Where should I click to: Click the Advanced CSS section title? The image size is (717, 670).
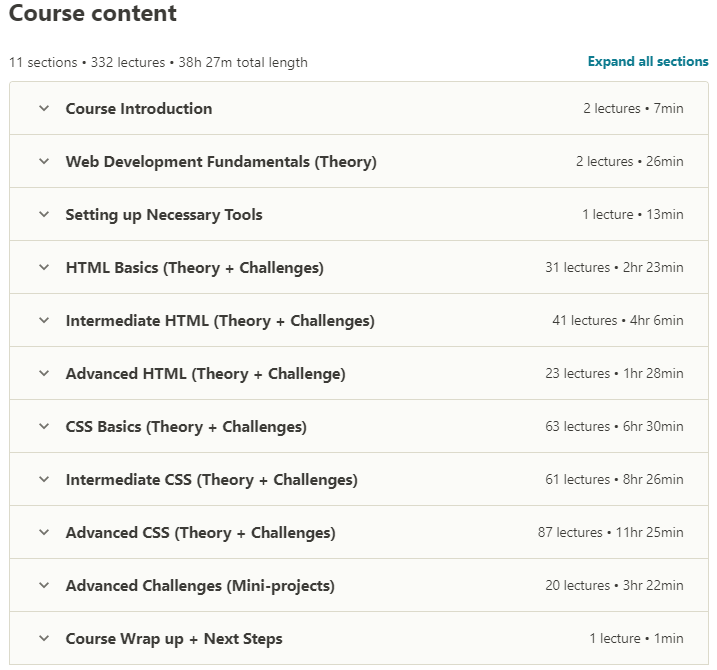[x=201, y=533]
